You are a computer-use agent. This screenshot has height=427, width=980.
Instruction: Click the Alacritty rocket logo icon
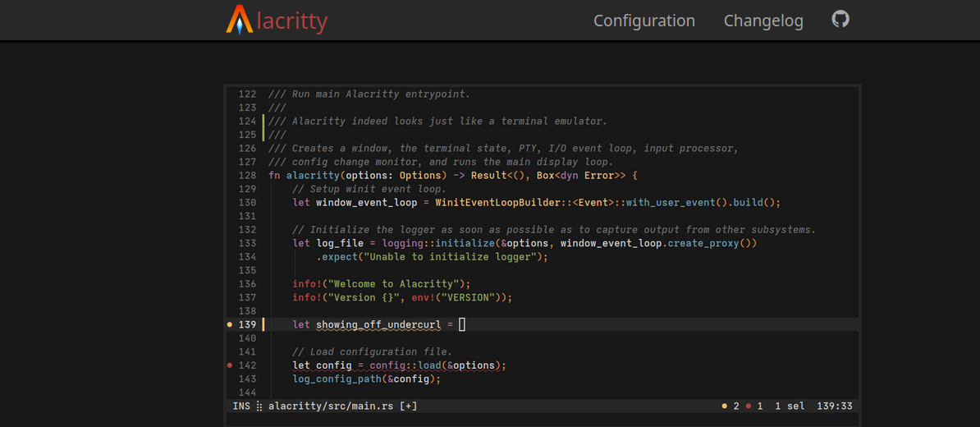pyautogui.click(x=240, y=20)
